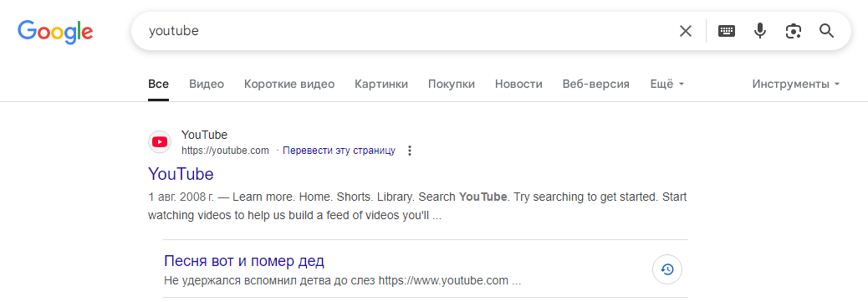Switch to the Видео tab

tap(207, 84)
